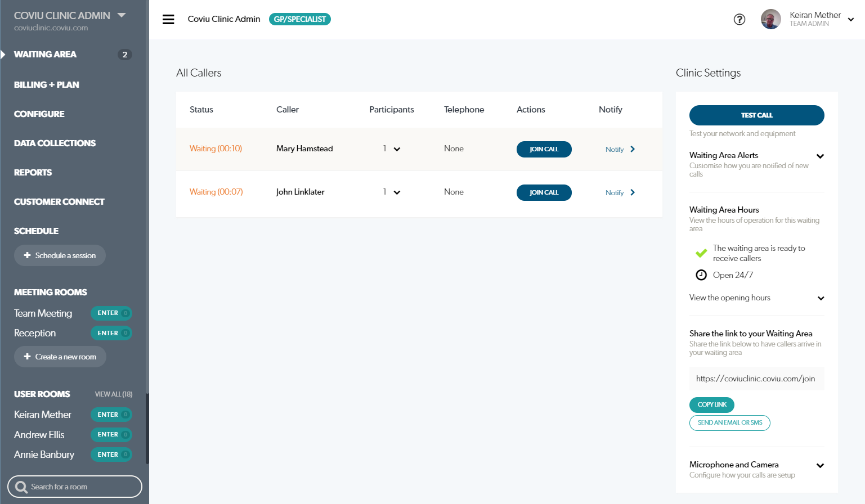
Task: Enter the Team Meeting room
Action: click(111, 313)
